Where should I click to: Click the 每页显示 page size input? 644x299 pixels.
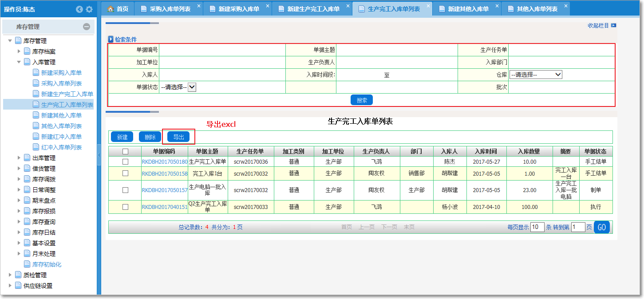[537, 227]
